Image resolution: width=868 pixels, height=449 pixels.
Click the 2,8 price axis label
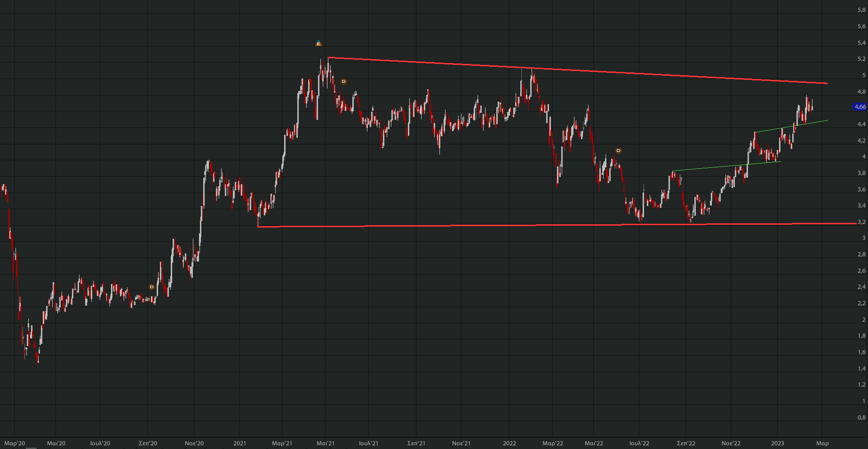[861, 254]
